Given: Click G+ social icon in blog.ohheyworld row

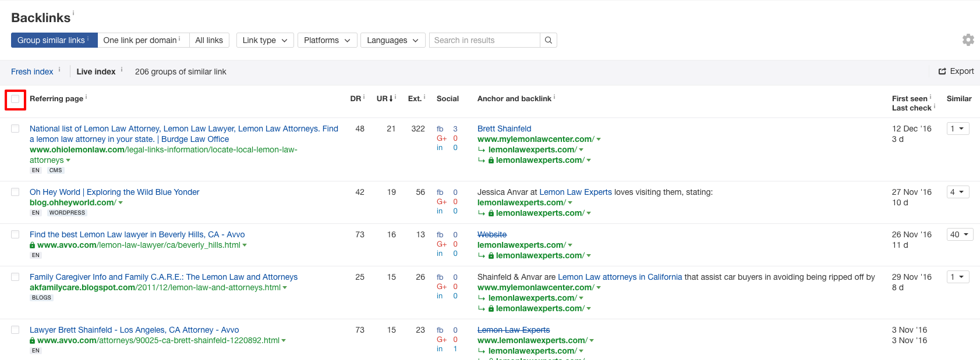Looking at the screenshot, I should point(441,202).
